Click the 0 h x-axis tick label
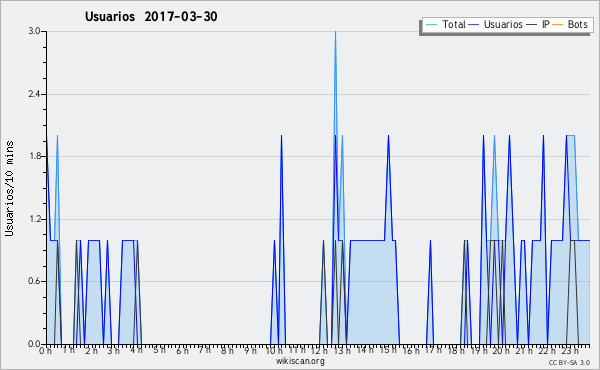The width and height of the screenshot is (600, 370). coord(46,351)
